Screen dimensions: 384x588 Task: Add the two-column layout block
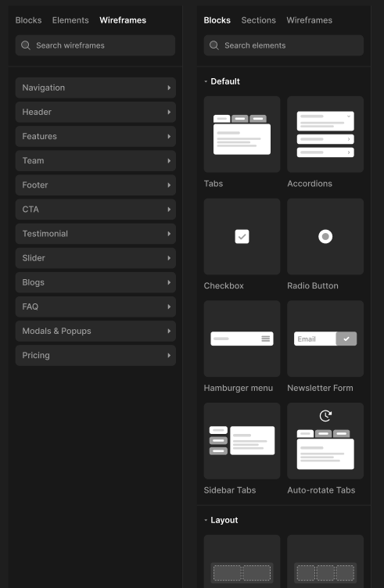coord(242,561)
